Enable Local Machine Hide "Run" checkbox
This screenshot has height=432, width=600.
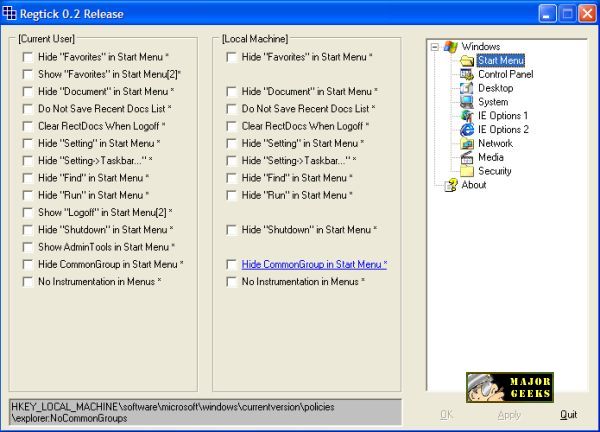(x=231, y=195)
